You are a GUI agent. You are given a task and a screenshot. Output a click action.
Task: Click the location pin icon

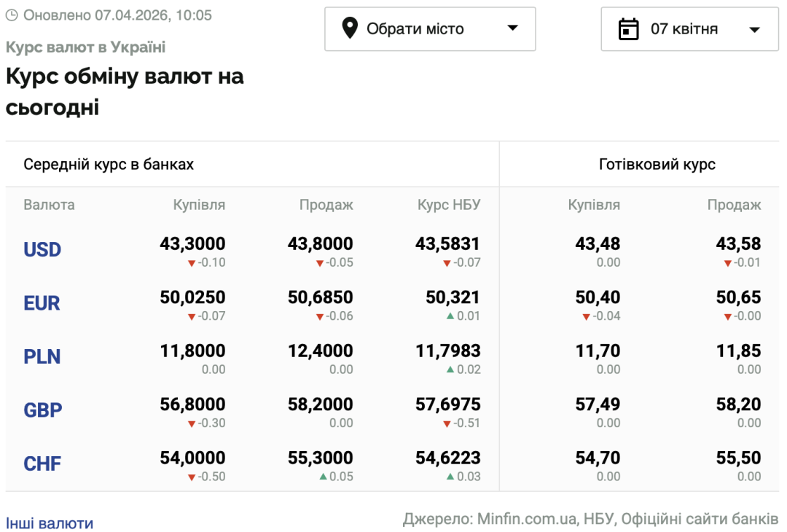coord(350,29)
